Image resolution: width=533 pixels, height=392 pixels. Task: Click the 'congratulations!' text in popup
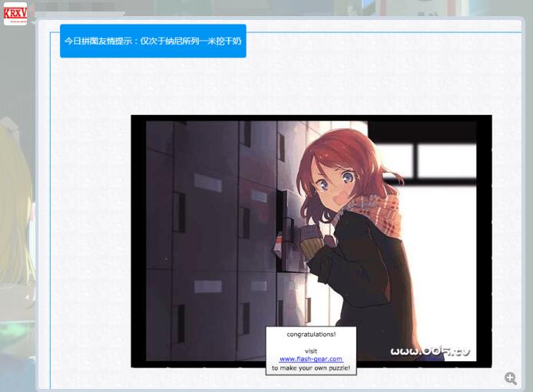click(311, 334)
